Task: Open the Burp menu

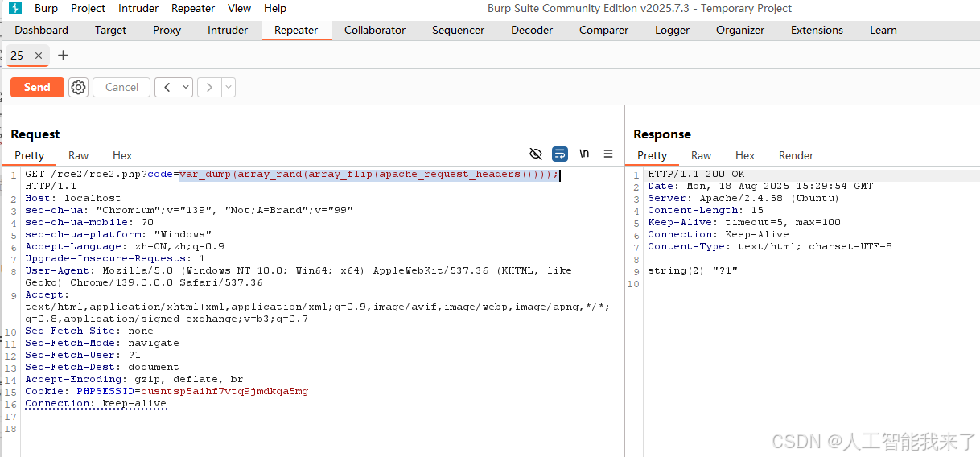Action: (46, 8)
